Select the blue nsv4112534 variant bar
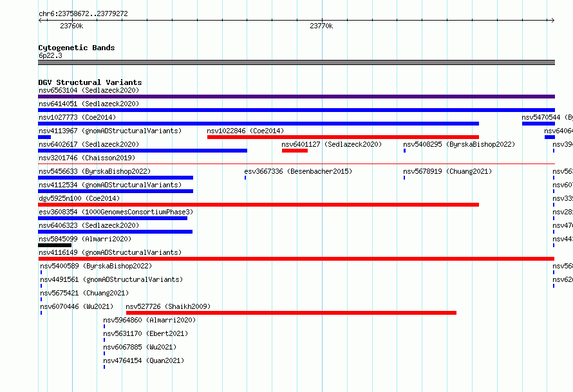 (115, 191)
